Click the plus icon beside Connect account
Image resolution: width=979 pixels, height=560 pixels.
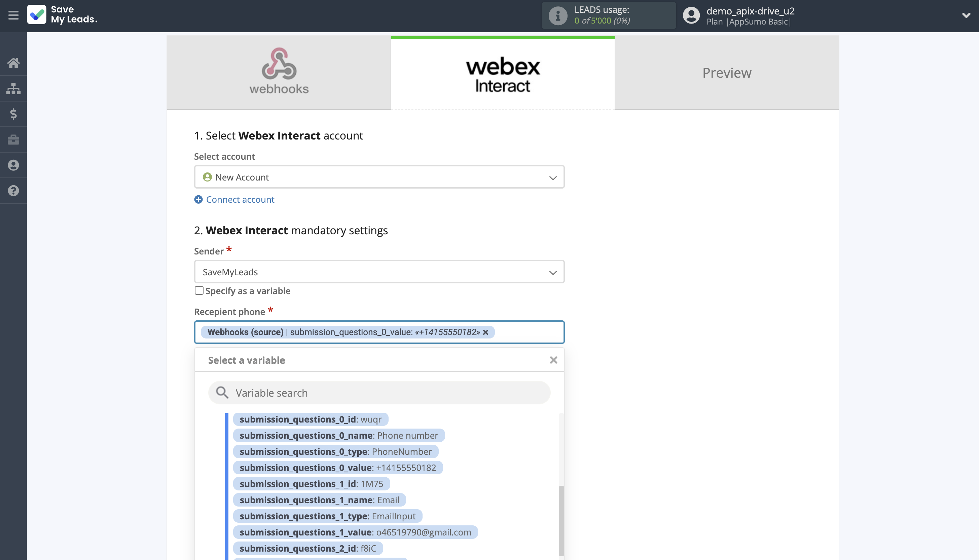[x=198, y=199]
